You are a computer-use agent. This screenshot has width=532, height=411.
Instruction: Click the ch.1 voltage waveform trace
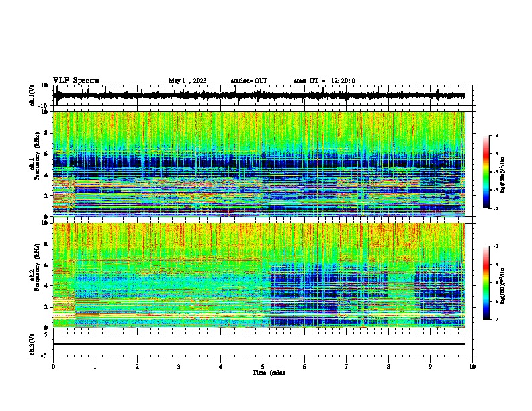(x=259, y=95)
